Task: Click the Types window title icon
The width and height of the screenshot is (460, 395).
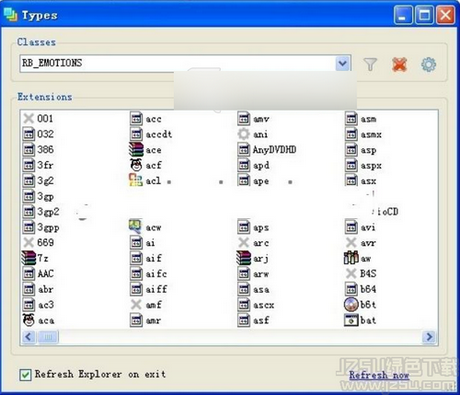Action: coord(10,15)
